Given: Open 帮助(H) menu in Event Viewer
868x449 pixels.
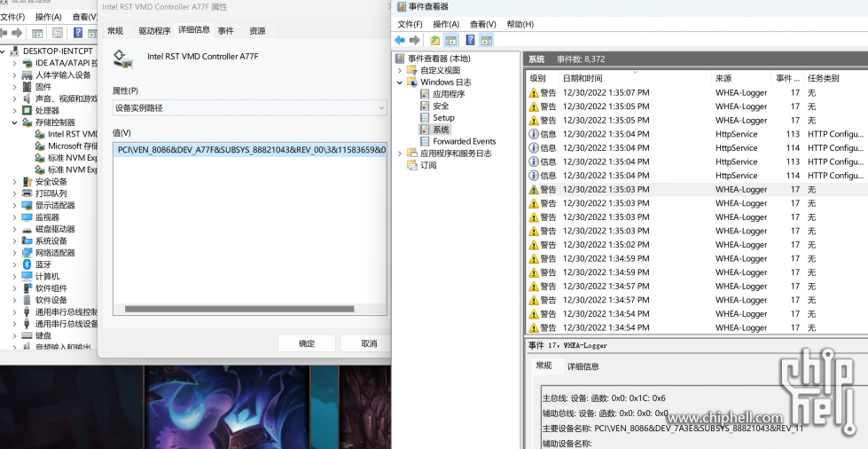Looking at the screenshot, I should [x=520, y=24].
